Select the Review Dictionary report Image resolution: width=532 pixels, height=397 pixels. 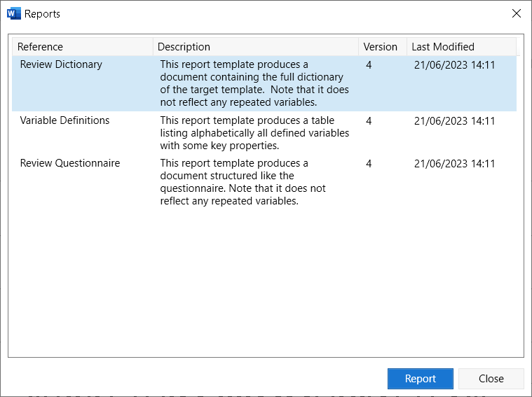pyautogui.click(x=61, y=64)
